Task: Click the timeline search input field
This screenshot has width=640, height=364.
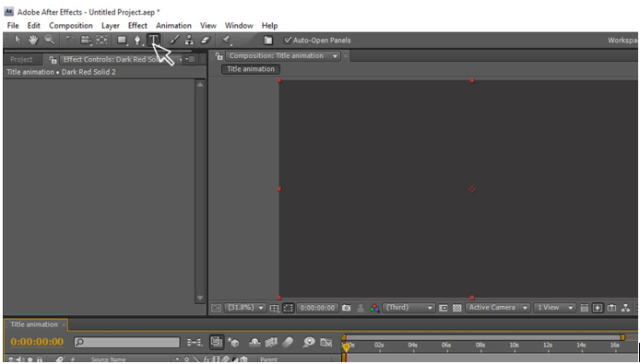Action: [127, 342]
